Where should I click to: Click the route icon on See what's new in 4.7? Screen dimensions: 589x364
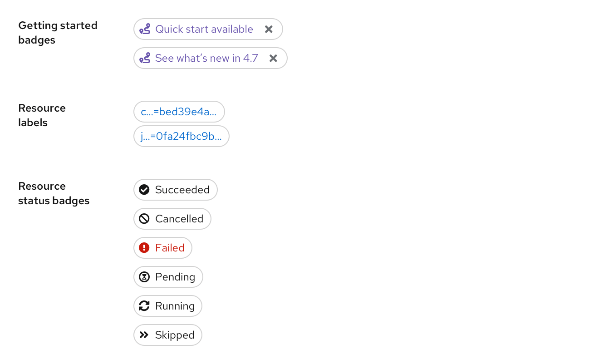coord(145,58)
